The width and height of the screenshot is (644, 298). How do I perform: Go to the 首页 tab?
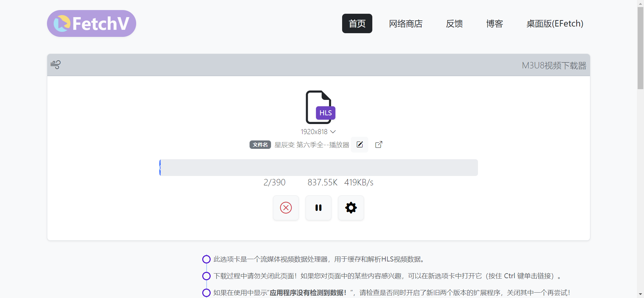click(x=357, y=23)
